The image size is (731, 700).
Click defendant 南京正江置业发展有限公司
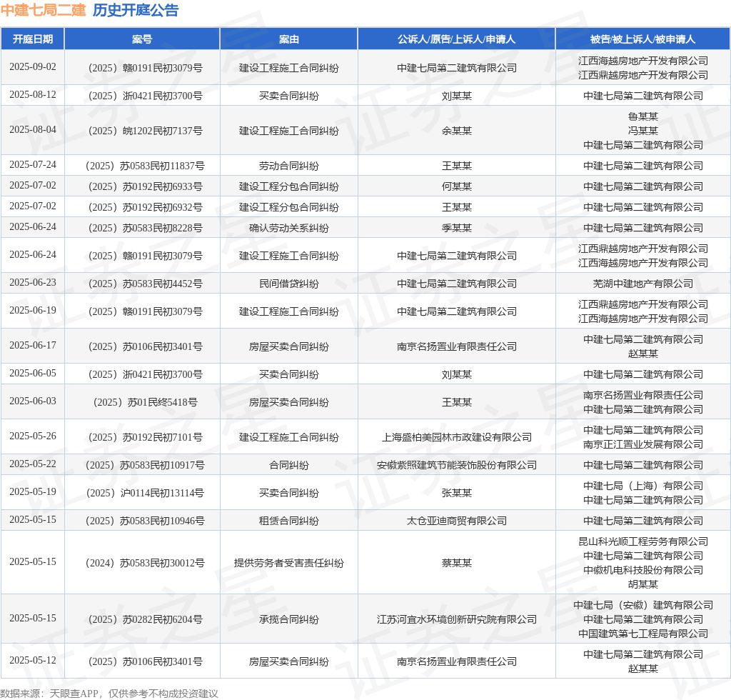643,444
